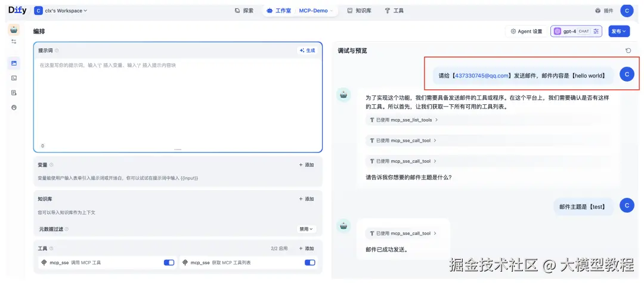Click the 元数据过滤 help icon
This screenshot has width=644, height=283.
pos(67,229)
